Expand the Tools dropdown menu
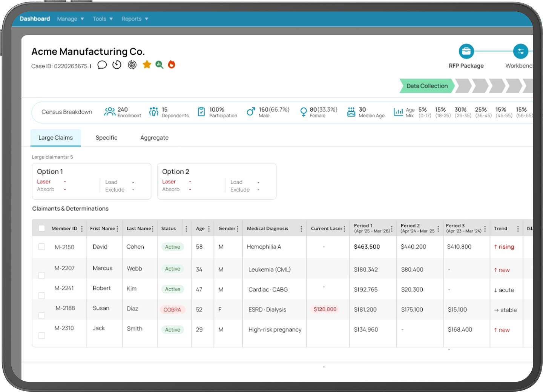Viewport: 543px width, 392px height. 103,19
